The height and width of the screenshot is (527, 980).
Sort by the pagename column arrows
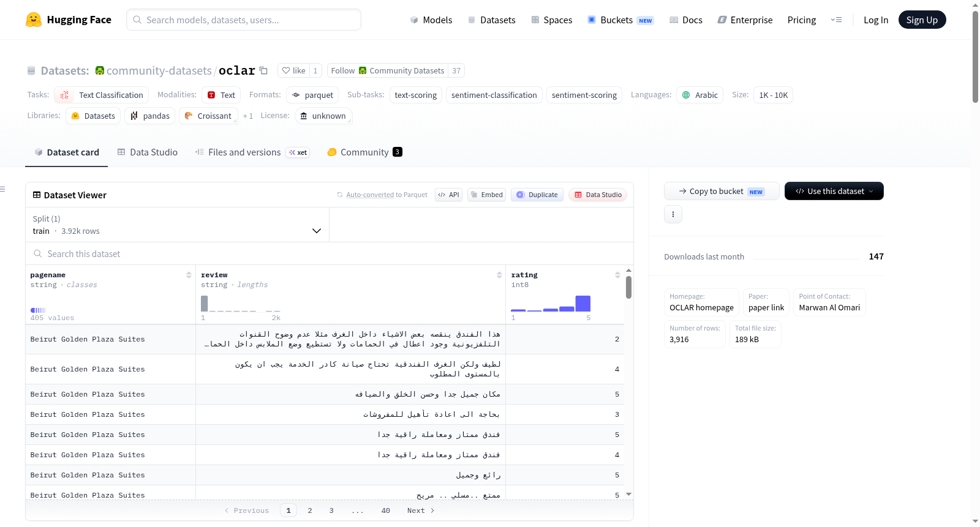click(189, 275)
